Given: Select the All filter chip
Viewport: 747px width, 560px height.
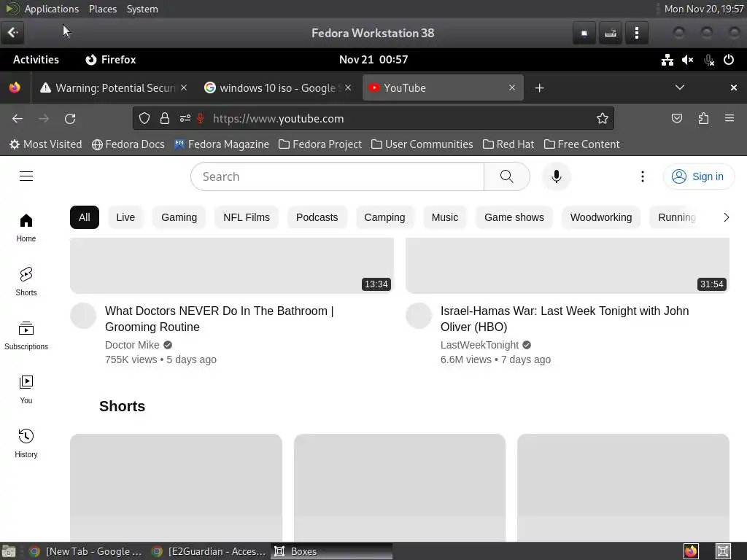Looking at the screenshot, I should coord(85,217).
